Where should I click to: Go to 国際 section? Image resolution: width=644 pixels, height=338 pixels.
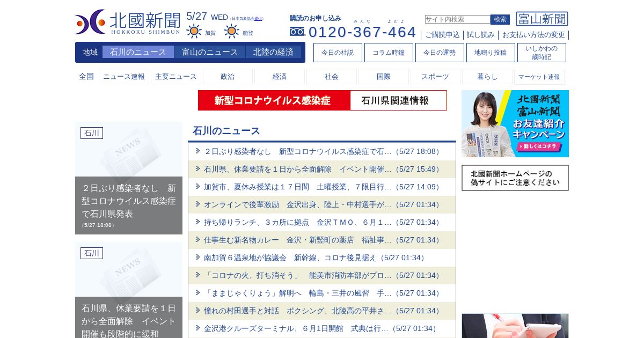click(384, 77)
